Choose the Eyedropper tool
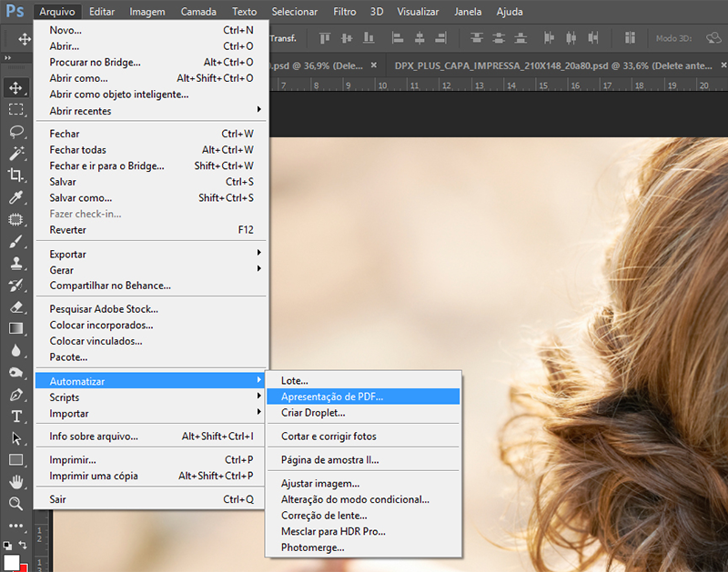Image resolution: width=728 pixels, height=572 pixels. pos(15,197)
